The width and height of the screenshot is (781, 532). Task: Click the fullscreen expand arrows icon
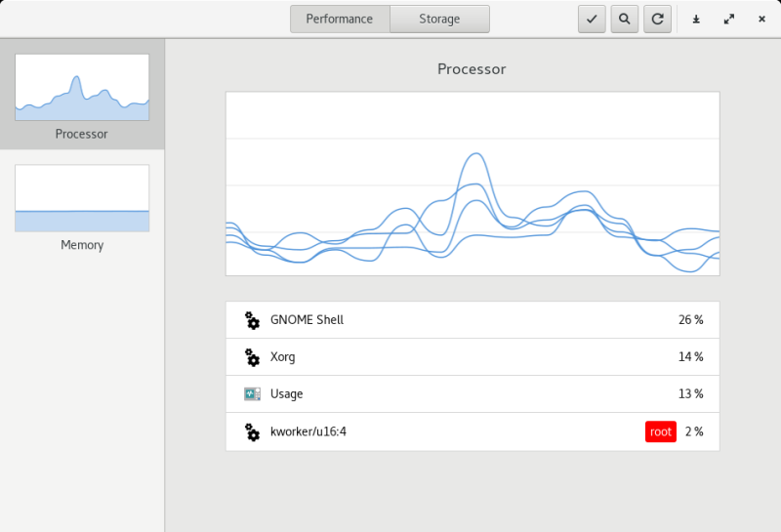[x=729, y=19]
